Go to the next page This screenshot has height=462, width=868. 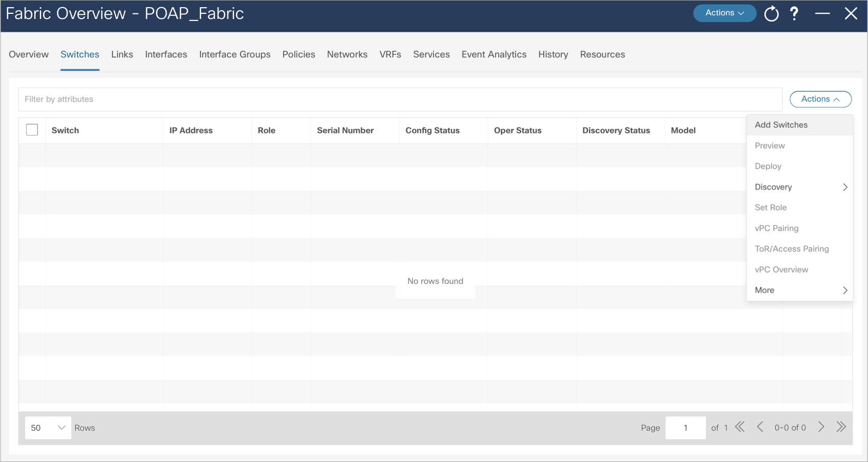[821, 427]
